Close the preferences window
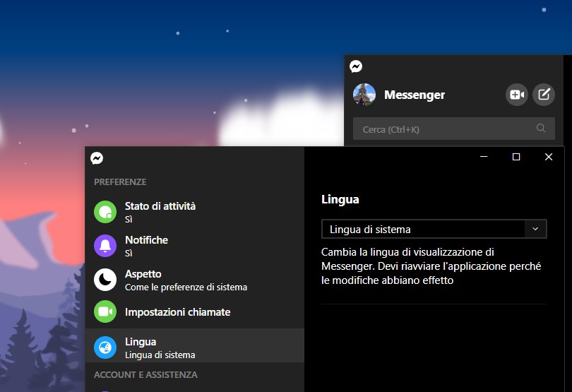 (548, 157)
